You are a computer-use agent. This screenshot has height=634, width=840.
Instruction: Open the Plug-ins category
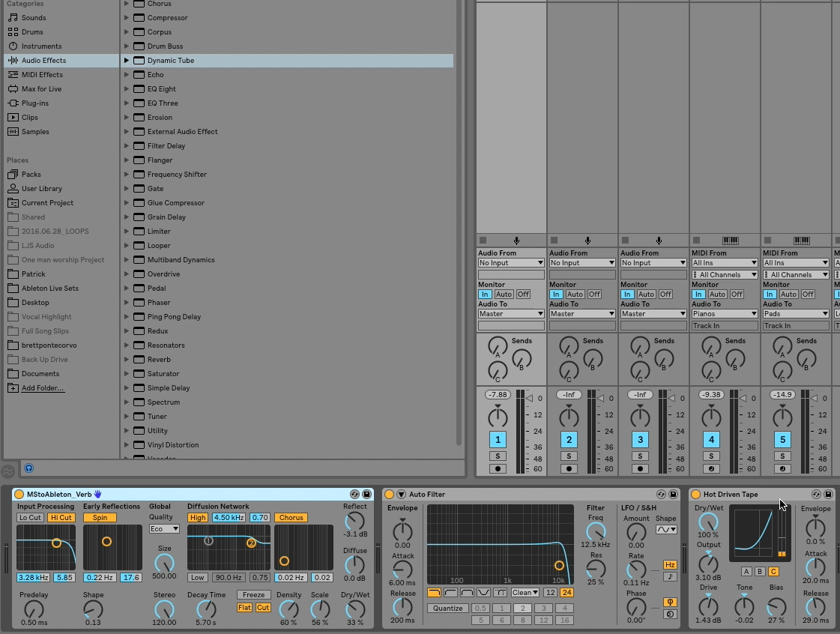[34, 103]
